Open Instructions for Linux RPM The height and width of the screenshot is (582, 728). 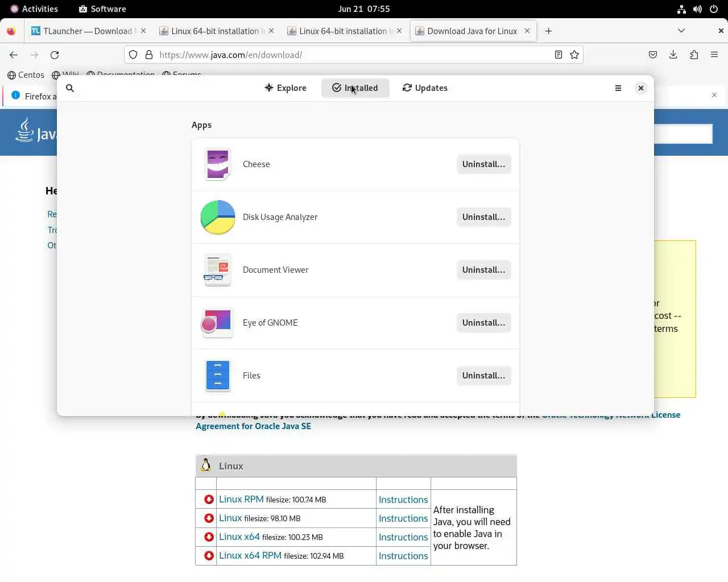click(403, 500)
